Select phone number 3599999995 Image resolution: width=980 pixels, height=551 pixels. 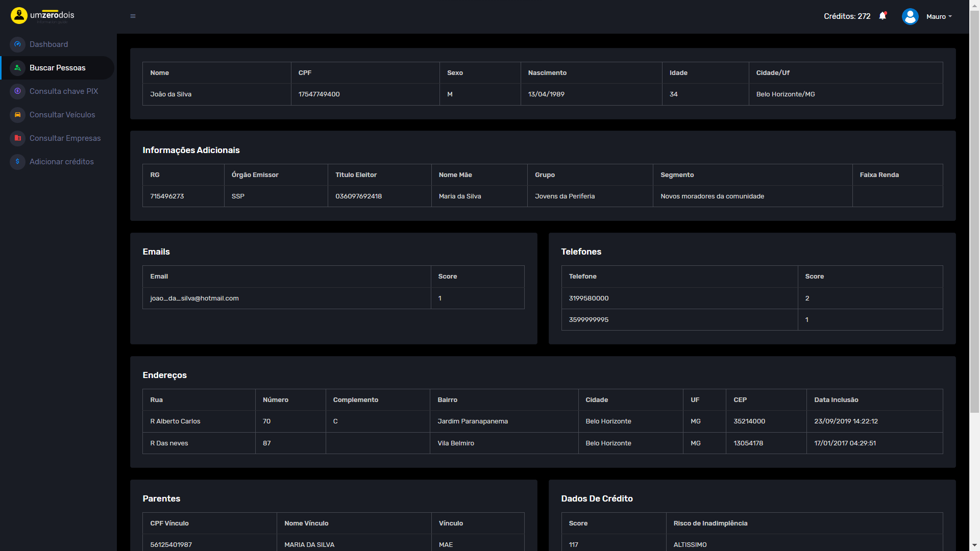click(589, 320)
